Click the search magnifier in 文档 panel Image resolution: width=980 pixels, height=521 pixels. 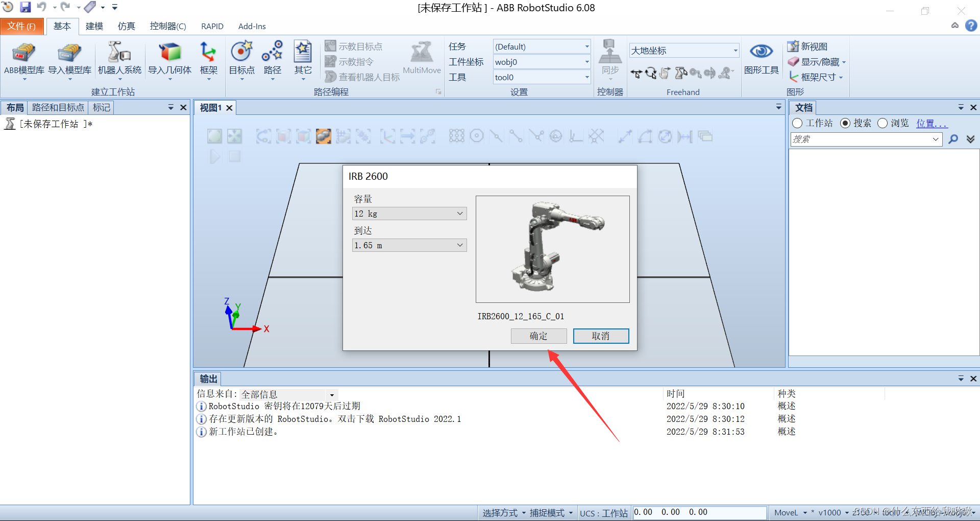click(953, 139)
